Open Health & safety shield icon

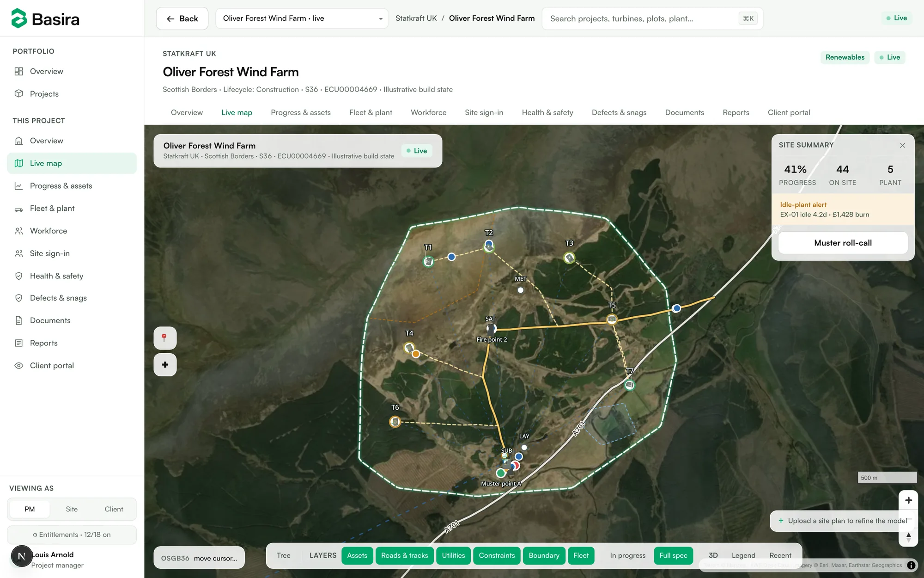click(19, 276)
